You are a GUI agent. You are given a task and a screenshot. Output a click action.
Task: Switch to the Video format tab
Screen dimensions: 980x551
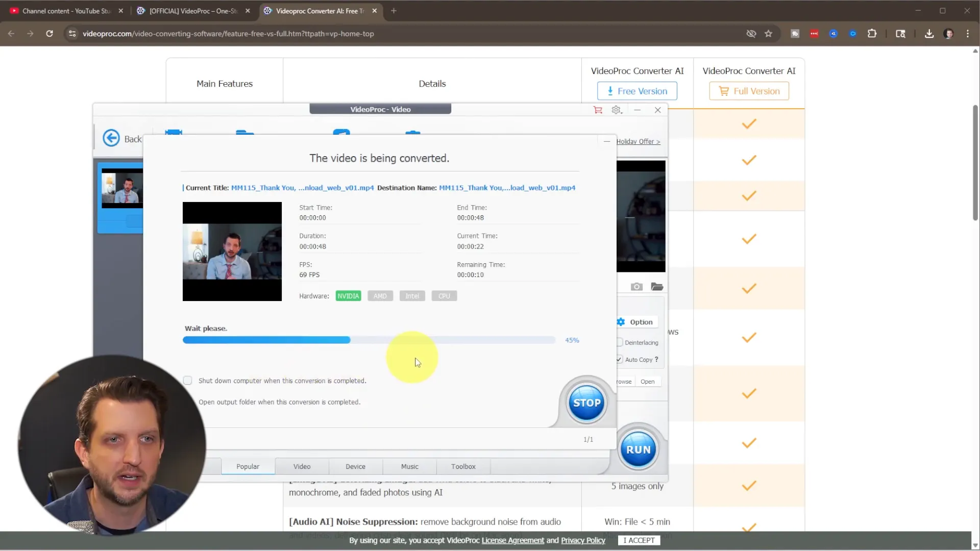pos(302,466)
